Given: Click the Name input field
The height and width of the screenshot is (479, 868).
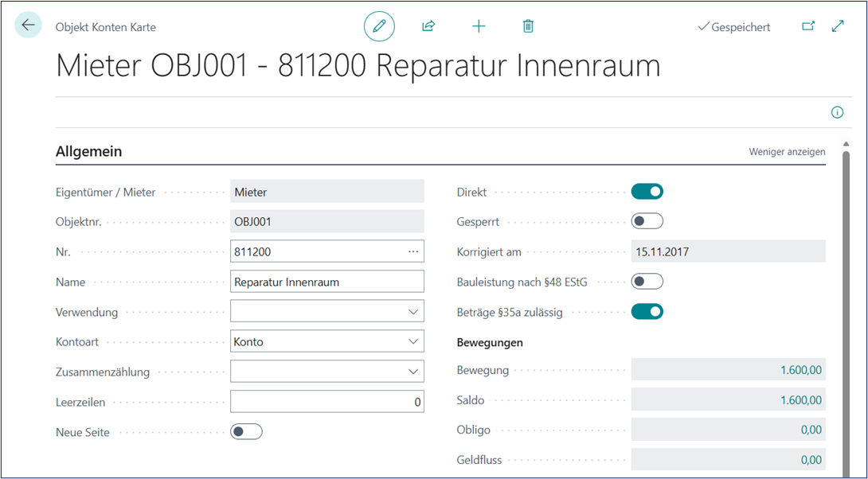Looking at the screenshot, I should pos(326,282).
